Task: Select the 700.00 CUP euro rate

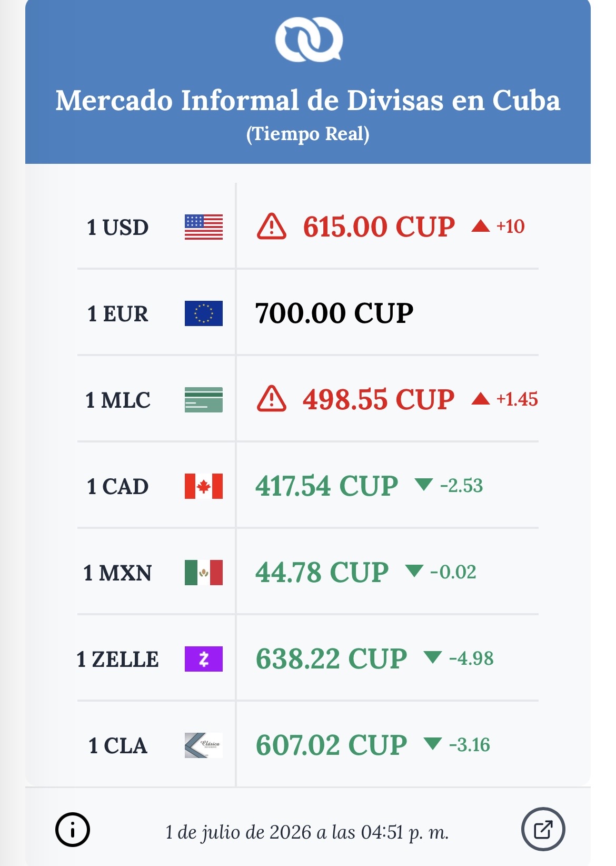Action: 334,313
